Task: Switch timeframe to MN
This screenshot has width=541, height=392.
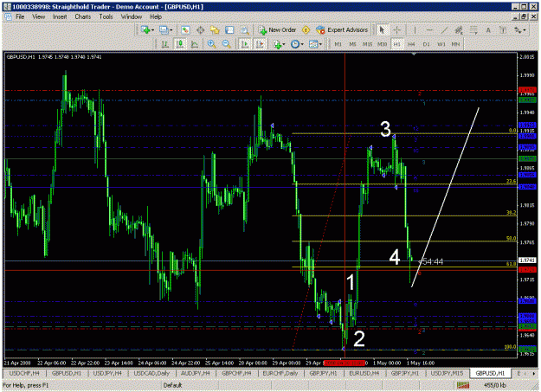Action: (x=455, y=44)
